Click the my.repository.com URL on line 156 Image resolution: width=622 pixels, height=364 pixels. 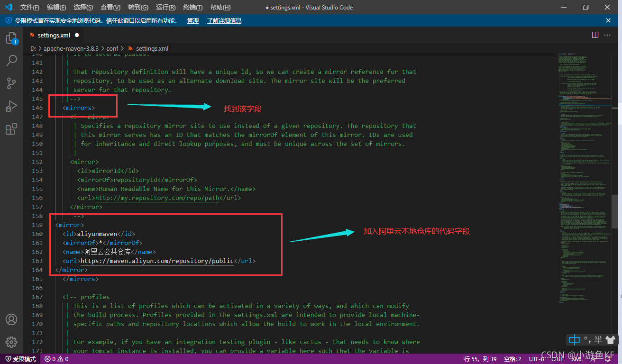[157, 198]
